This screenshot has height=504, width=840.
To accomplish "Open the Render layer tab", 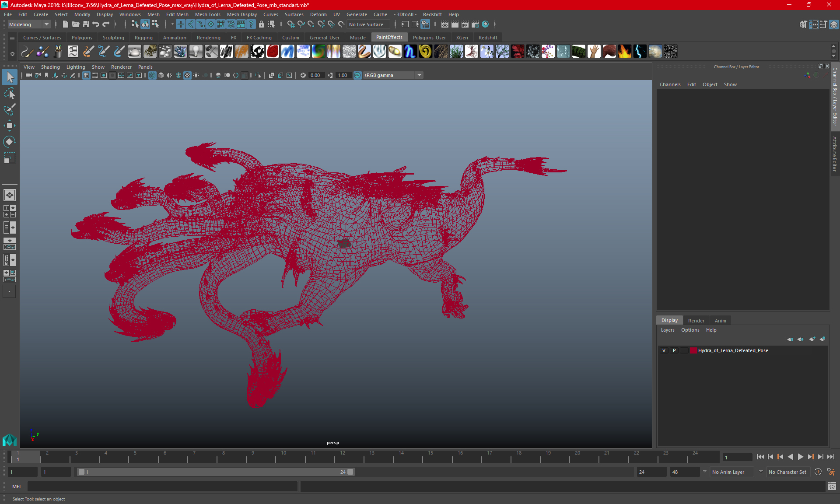I will (x=696, y=321).
